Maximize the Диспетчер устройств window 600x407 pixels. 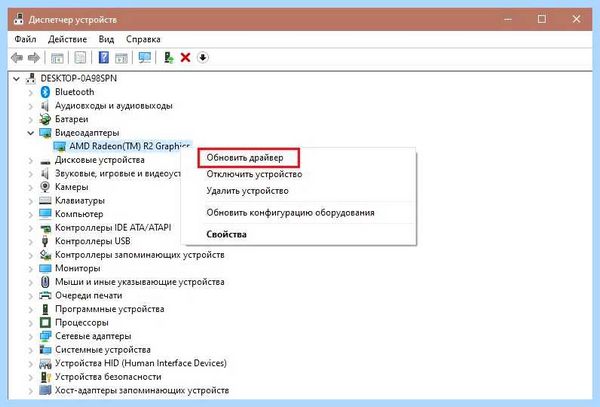click(x=541, y=19)
